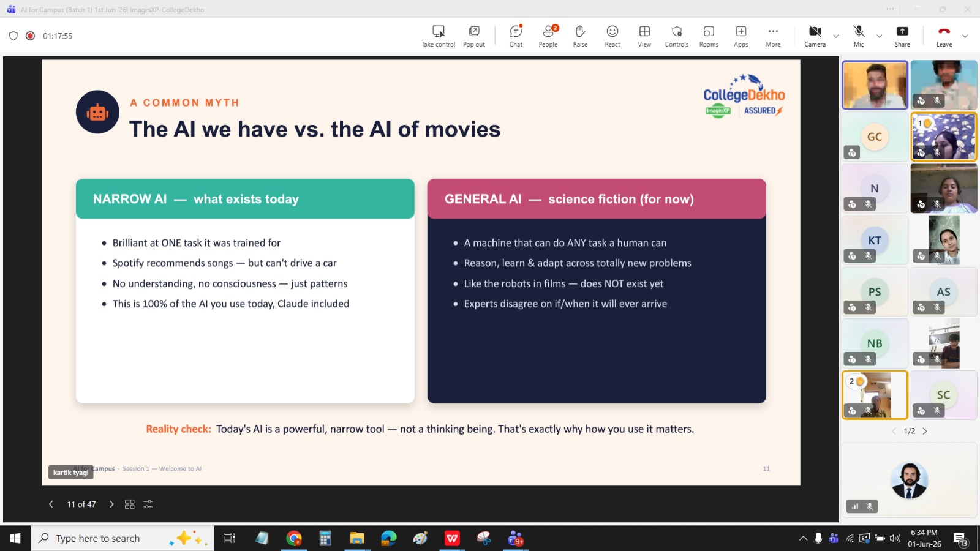This screenshot has width=980, height=551.
Task: Open slide viewing options icon
Action: coord(148,504)
